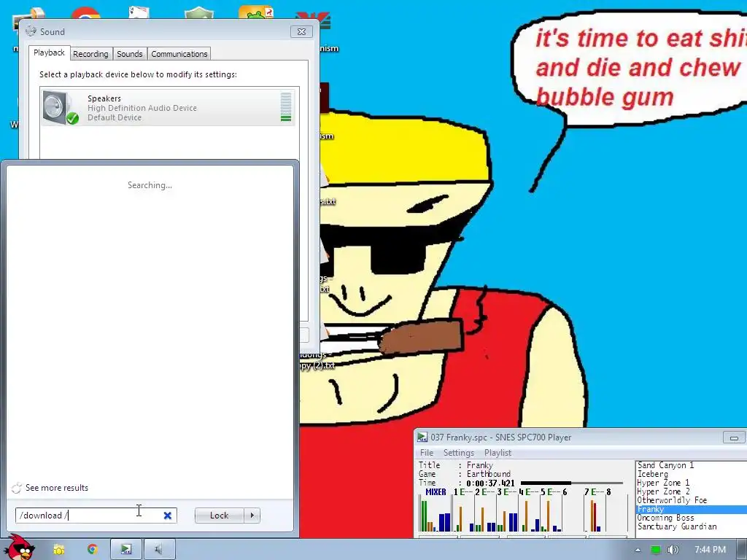Open File menu in SPC700 Player
The height and width of the screenshot is (560, 747).
(426, 452)
